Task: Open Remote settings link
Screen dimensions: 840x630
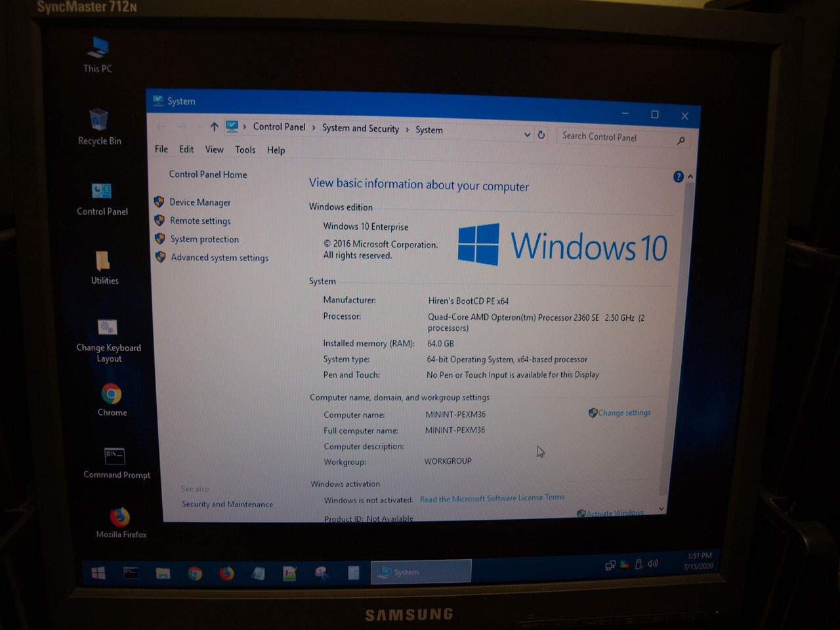Action: click(200, 220)
